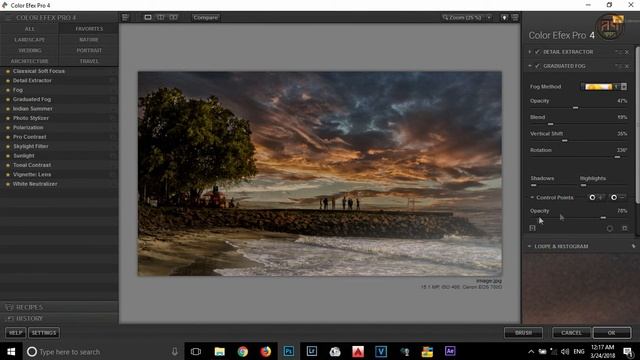640x360 pixels.
Task: Click the Compare button
Action: [206, 18]
